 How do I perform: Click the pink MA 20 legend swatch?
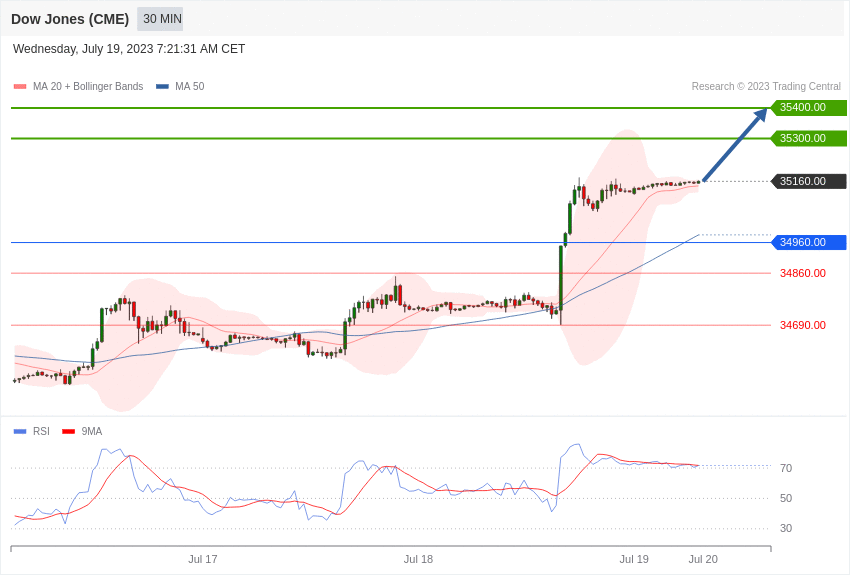[20, 87]
